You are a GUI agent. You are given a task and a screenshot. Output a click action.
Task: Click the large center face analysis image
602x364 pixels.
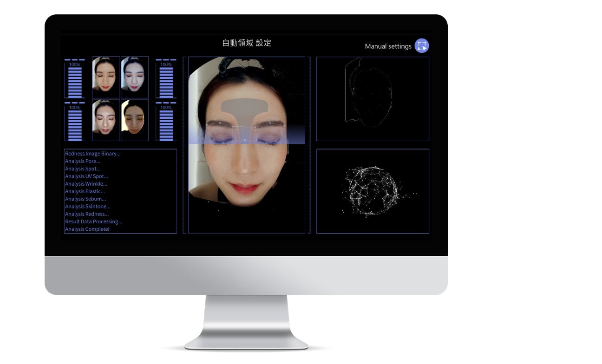point(247,145)
